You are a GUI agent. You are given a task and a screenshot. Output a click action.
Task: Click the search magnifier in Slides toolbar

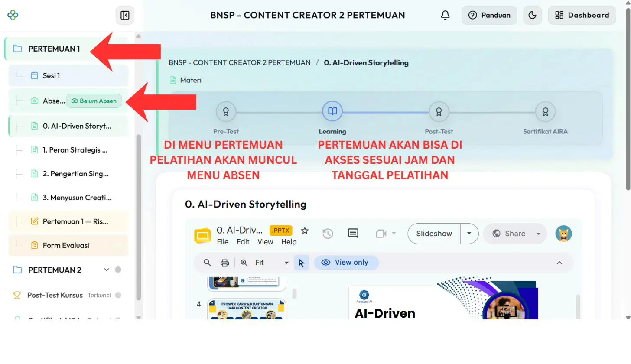pos(208,263)
